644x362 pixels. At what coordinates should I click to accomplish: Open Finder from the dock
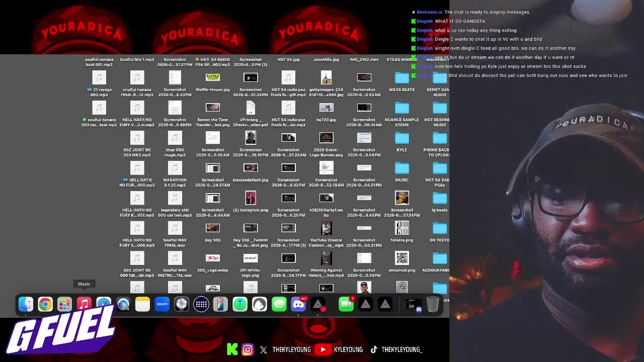click(x=26, y=304)
